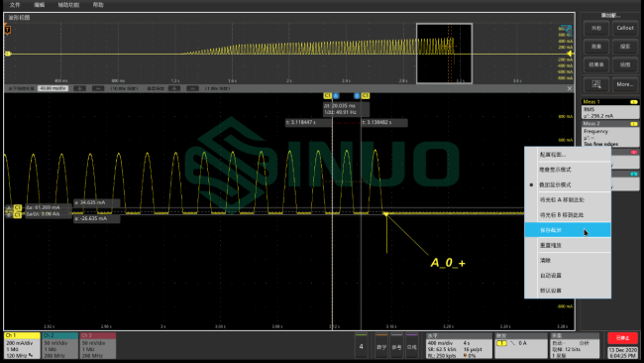The width and height of the screenshot is (644, 363).
Task: Open the Ch 1 channel badge
Action: 22,346
